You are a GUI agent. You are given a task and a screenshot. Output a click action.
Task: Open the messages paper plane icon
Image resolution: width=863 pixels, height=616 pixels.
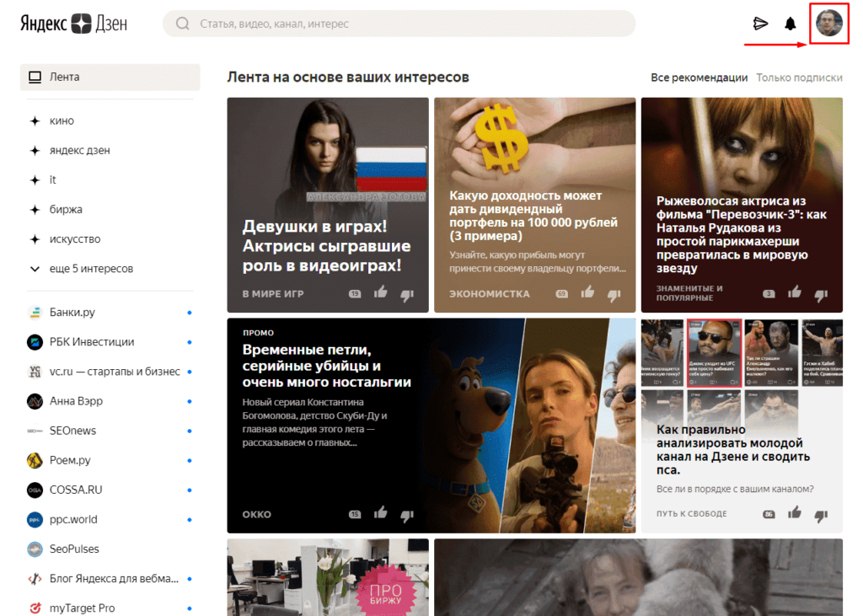click(x=760, y=24)
